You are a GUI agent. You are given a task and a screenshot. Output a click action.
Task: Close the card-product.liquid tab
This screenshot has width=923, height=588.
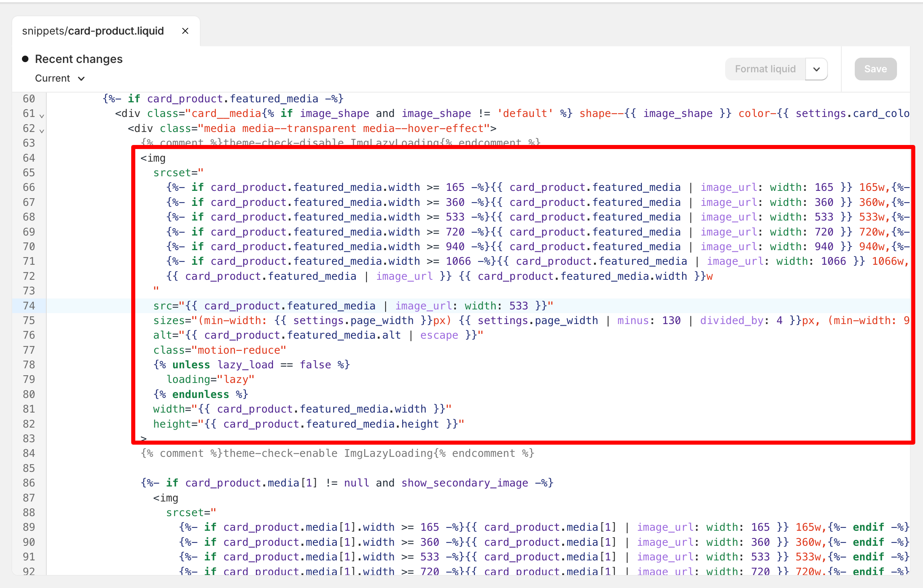coord(185,31)
